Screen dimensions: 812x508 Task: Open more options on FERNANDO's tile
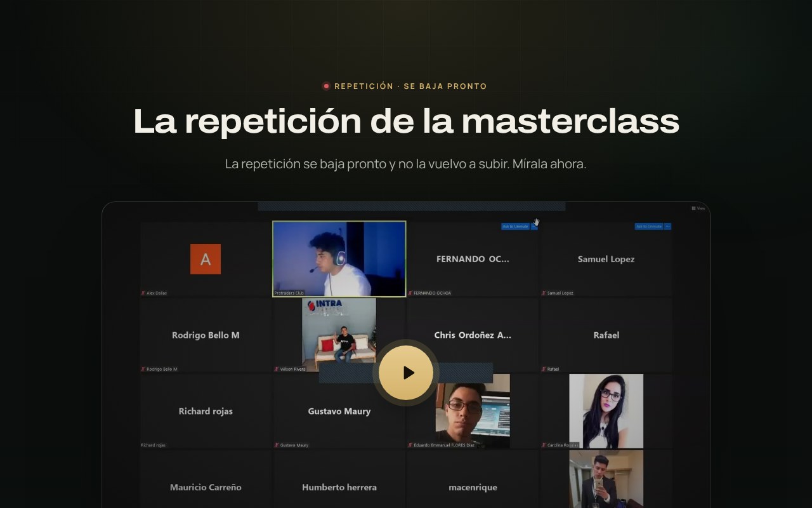click(534, 226)
